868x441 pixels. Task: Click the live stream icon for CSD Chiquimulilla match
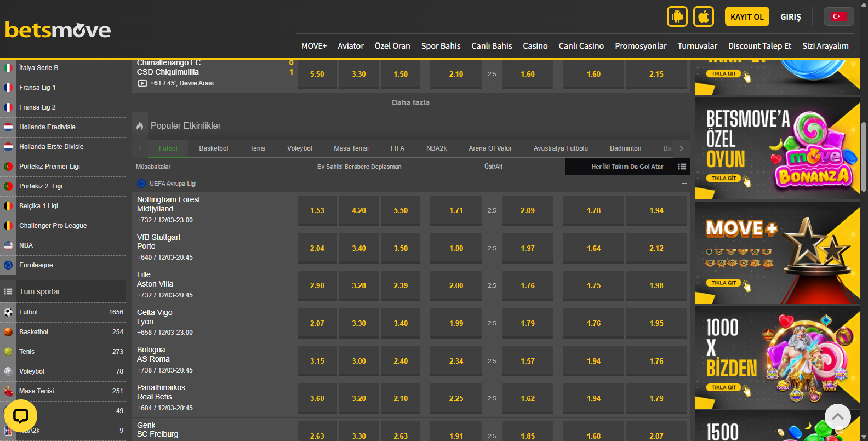click(x=142, y=83)
